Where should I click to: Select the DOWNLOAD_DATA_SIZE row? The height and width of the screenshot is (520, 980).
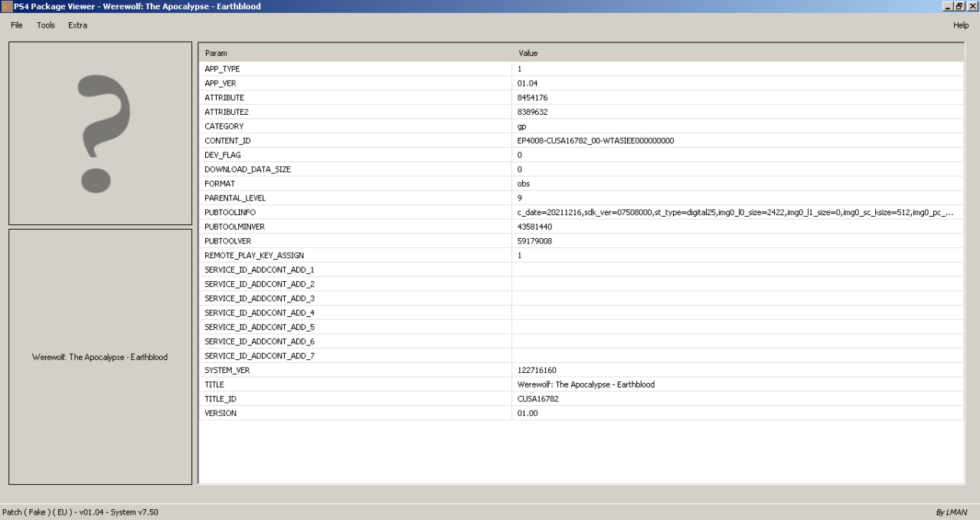(x=581, y=169)
